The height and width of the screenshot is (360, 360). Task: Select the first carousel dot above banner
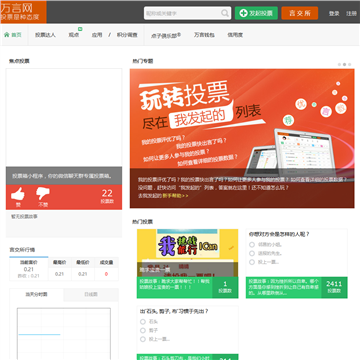[x=339, y=64]
